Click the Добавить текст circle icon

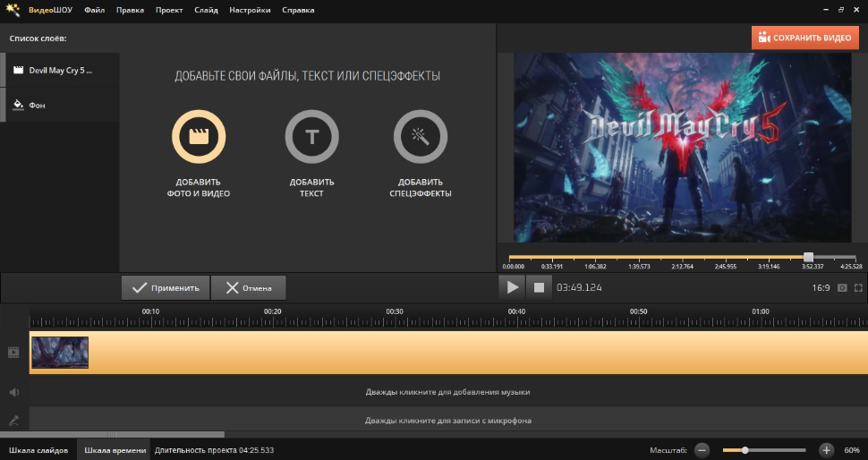[311, 136]
